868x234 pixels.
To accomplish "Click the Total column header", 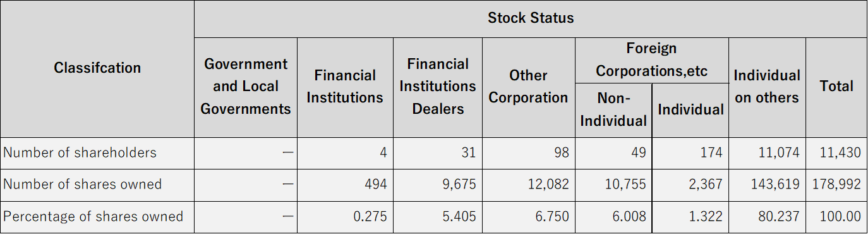I will (x=836, y=87).
